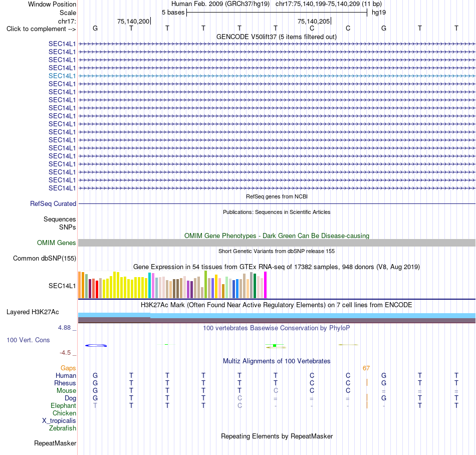Click the dark green GTEx expression bar

point(255,286)
